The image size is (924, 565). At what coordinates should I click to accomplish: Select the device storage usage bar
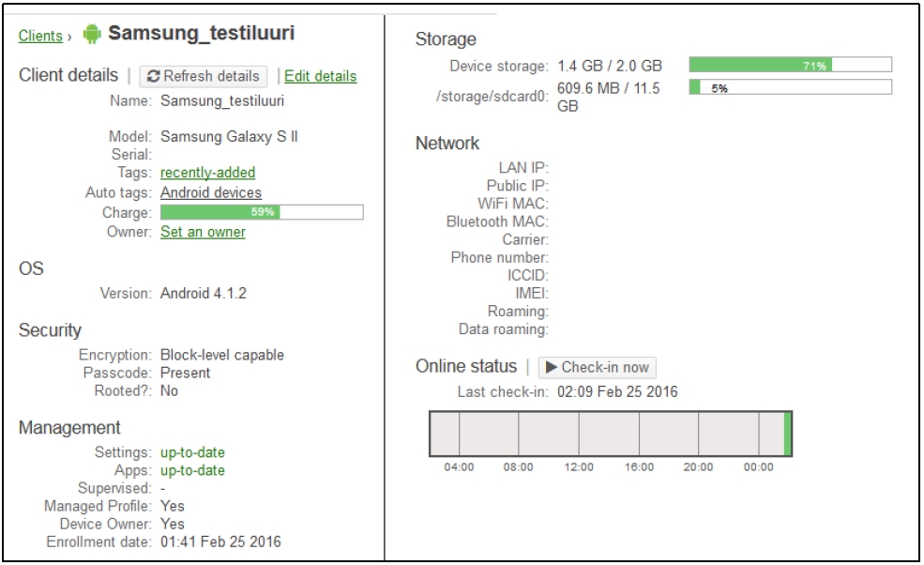(791, 63)
